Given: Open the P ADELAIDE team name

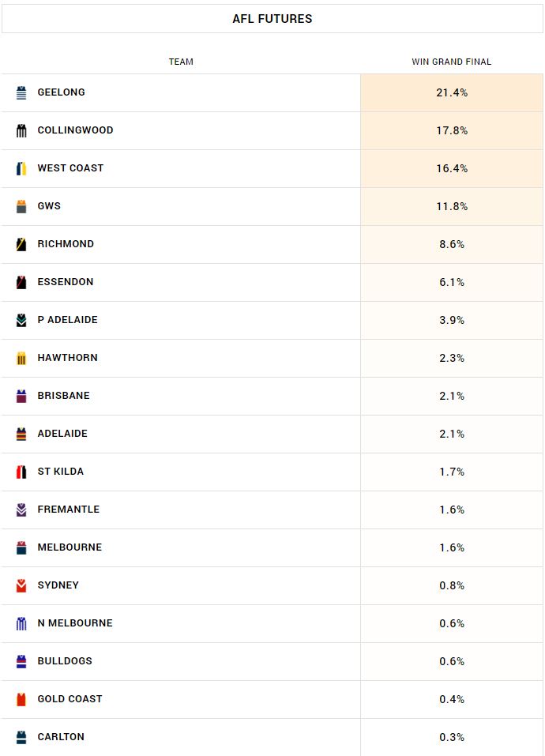Looking at the screenshot, I should (67, 320).
